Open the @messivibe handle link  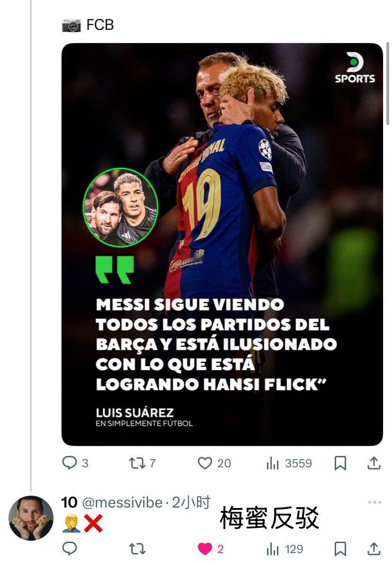coord(122,503)
